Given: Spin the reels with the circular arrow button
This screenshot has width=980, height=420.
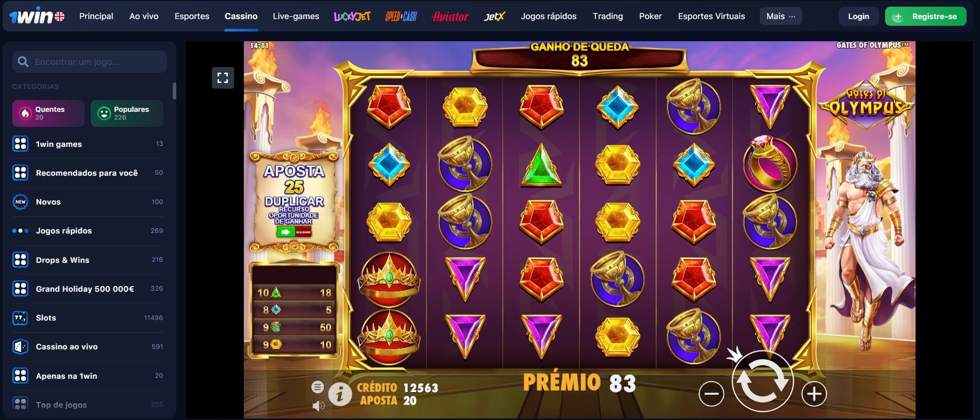Looking at the screenshot, I should 762,381.
